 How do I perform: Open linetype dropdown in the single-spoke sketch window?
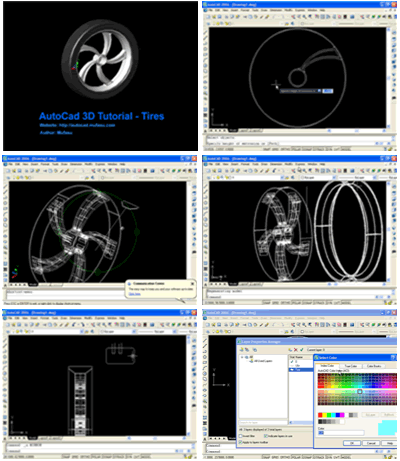(376, 24)
